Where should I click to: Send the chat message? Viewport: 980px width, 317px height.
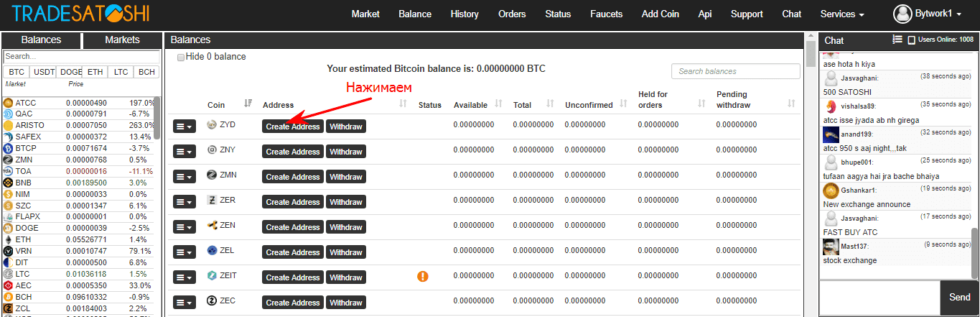(x=960, y=298)
